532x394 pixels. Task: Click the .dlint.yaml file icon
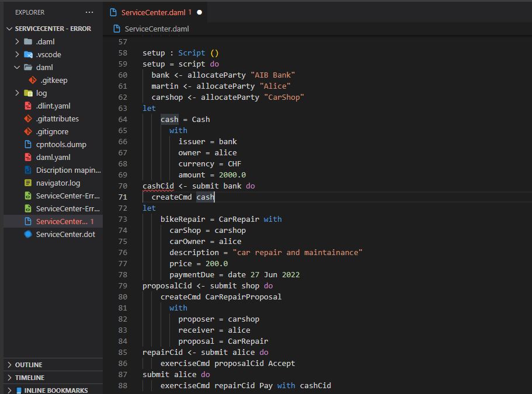click(x=28, y=106)
